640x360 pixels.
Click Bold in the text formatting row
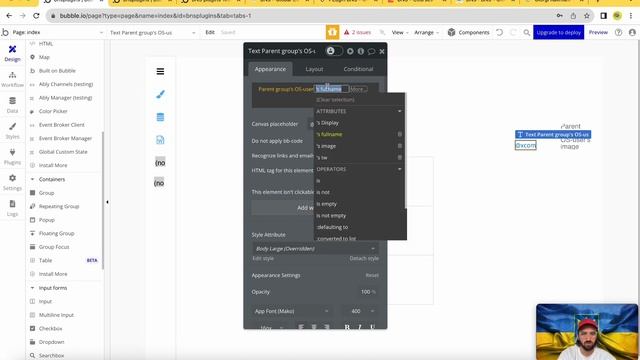pos(347,327)
